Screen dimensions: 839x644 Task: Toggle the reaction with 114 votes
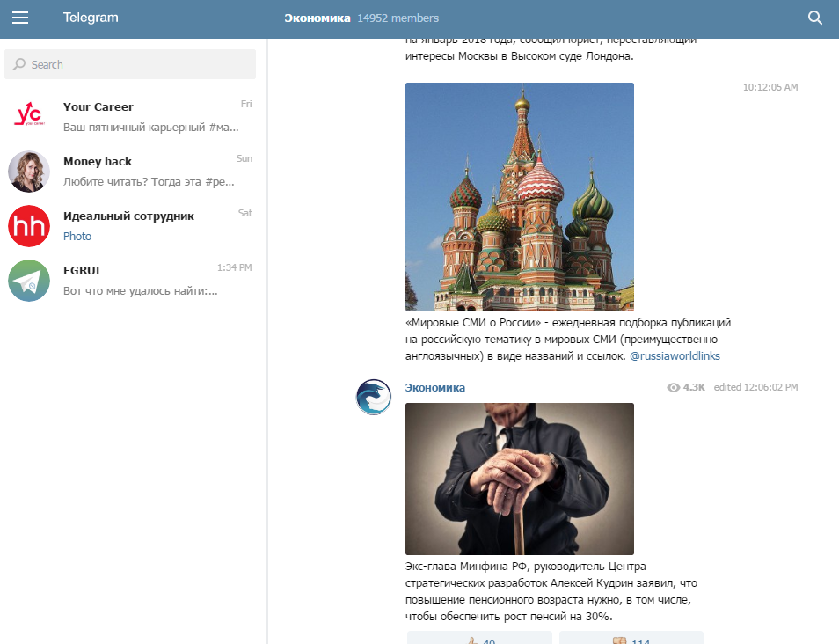coord(631,637)
